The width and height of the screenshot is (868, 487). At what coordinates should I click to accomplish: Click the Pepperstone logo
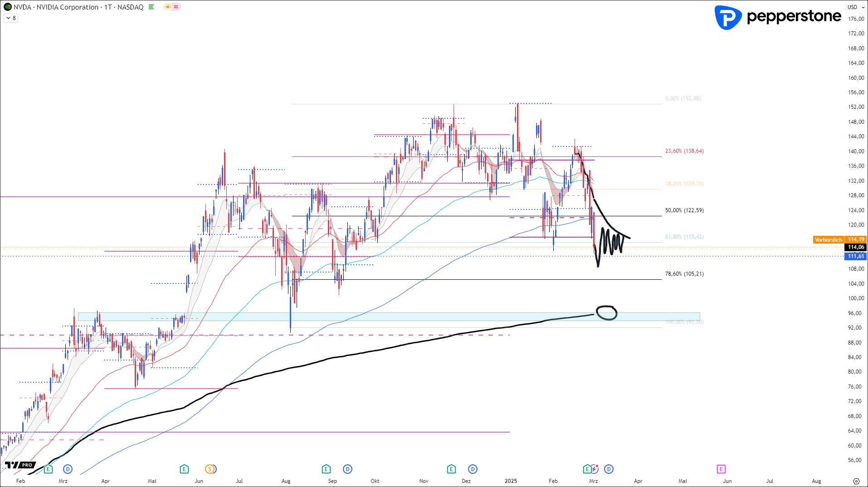pos(777,17)
